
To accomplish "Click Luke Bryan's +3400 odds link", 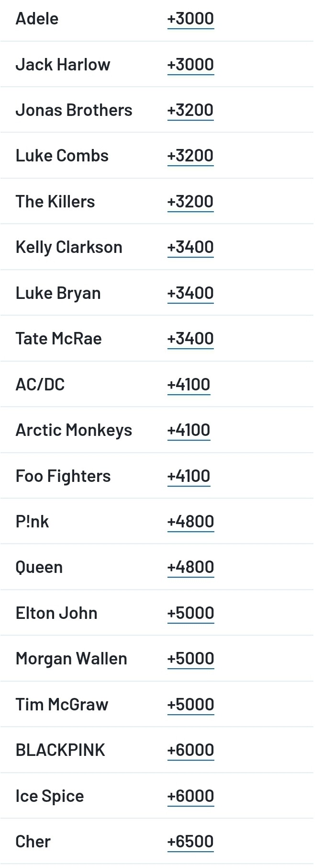I will coord(190,293).
